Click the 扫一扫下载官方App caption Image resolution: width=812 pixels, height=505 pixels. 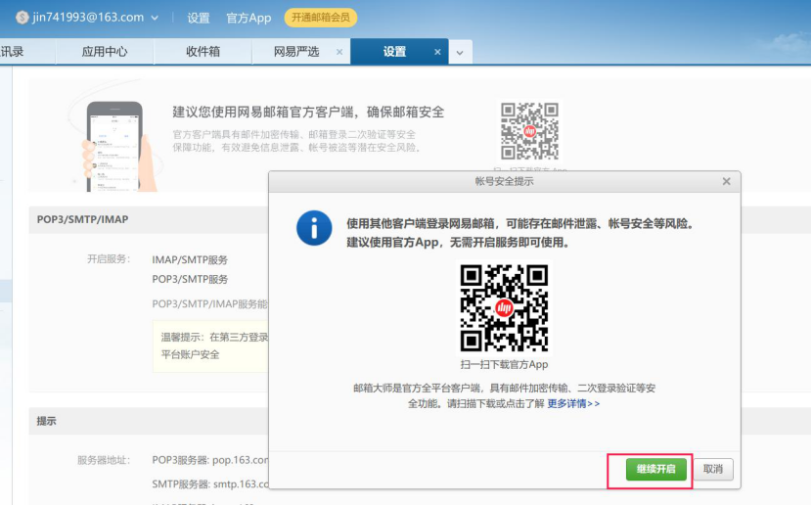504,365
